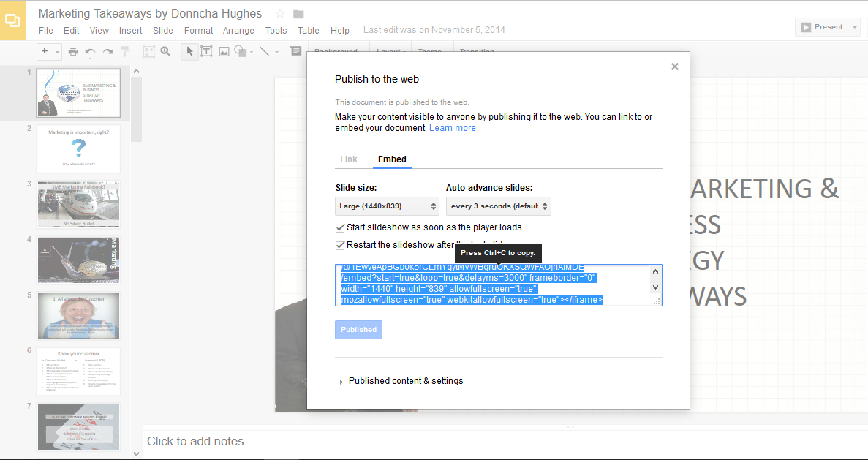Open the Line tool dropdown arrow
The image size is (868, 460).
click(x=277, y=52)
